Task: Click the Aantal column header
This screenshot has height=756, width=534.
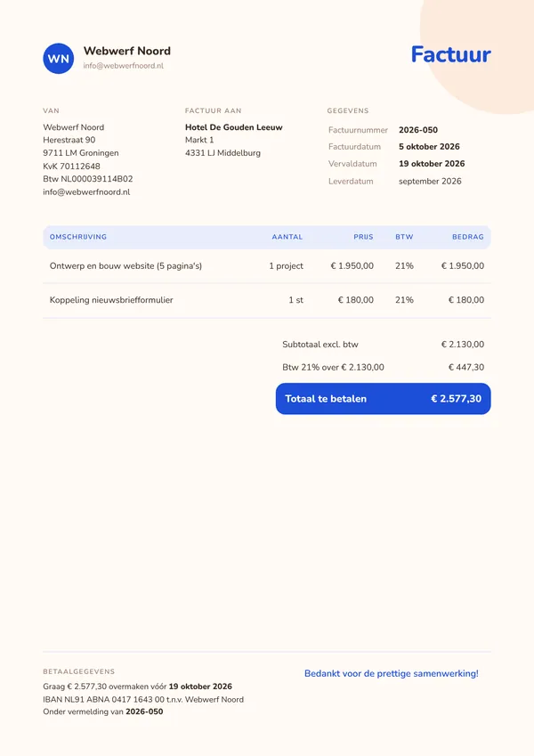Action: tap(287, 237)
